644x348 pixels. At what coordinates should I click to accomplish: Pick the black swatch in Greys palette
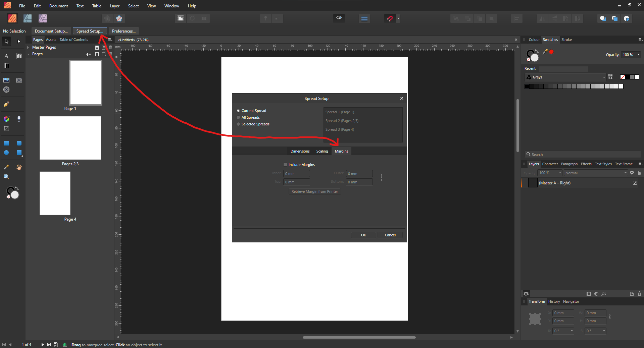pos(527,86)
